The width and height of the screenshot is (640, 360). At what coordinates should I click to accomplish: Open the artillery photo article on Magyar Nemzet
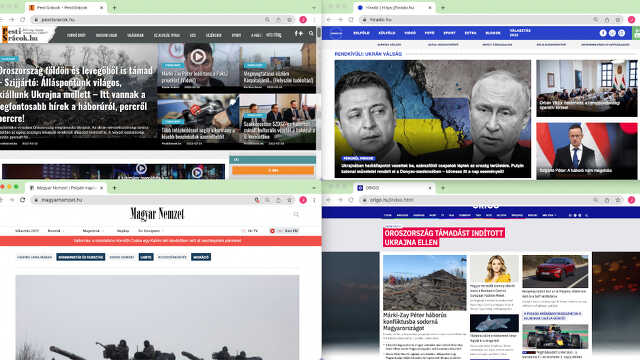pyautogui.click(x=157, y=317)
